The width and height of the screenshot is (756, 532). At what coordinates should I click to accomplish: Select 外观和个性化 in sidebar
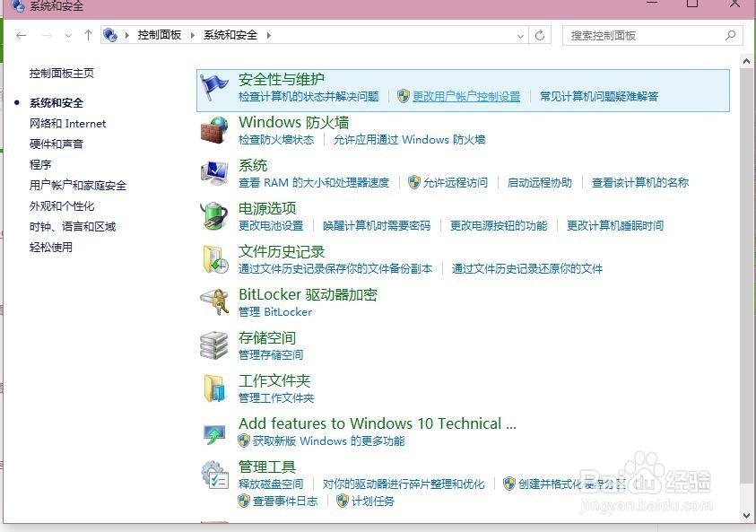[x=62, y=206]
